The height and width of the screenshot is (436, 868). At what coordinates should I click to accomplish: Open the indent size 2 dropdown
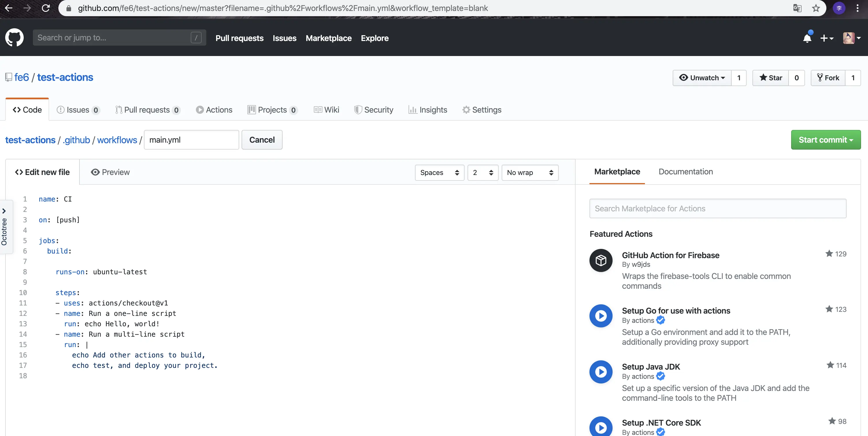coord(483,173)
